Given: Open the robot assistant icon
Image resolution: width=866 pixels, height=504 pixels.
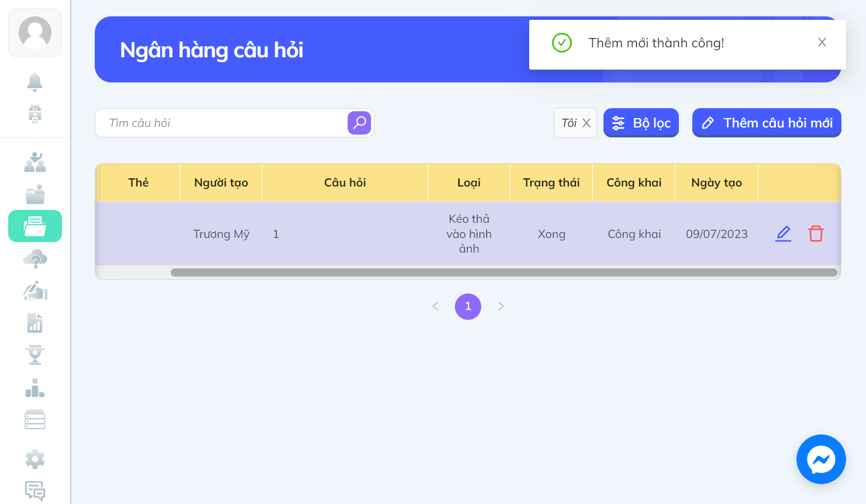Looking at the screenshot, I should [35, 113].
